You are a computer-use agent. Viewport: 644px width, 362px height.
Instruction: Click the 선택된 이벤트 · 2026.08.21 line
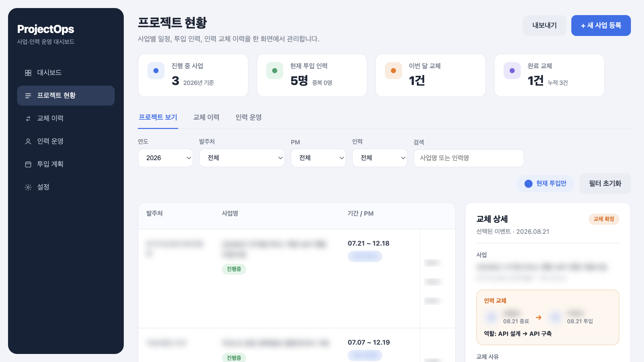click(x=513, y=232)
